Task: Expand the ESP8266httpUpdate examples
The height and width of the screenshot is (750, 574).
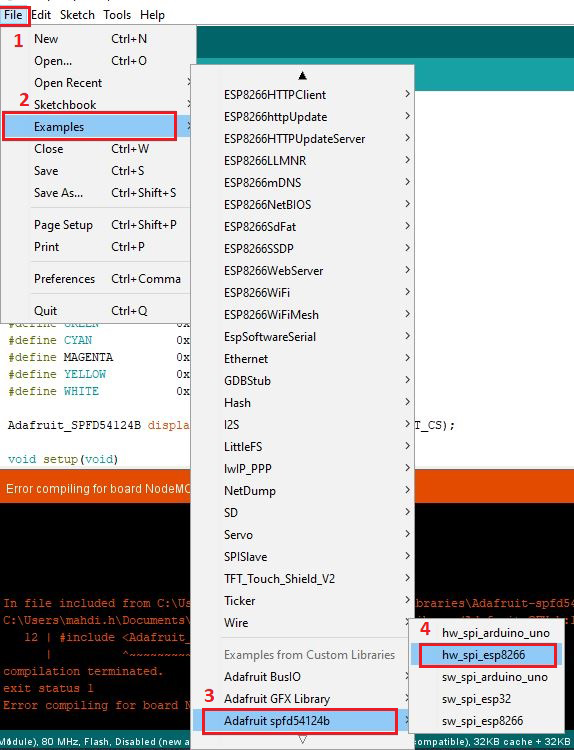Action: click(302, 117)
